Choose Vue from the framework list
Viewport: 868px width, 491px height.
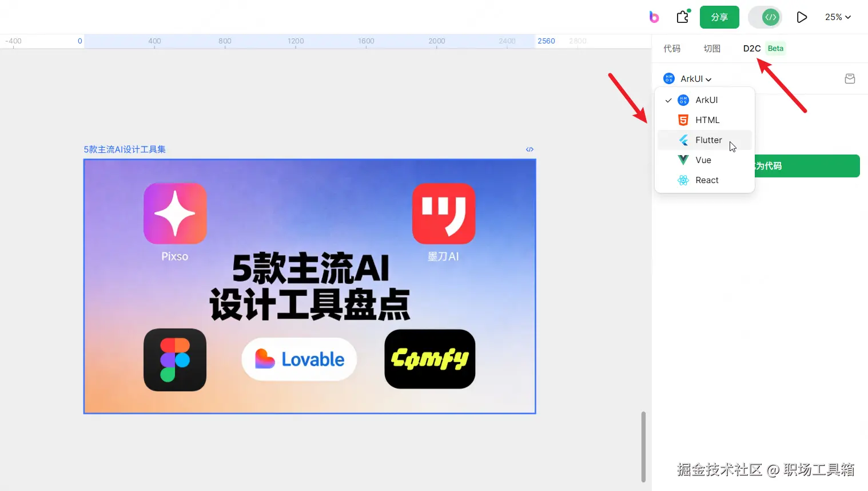704,160
